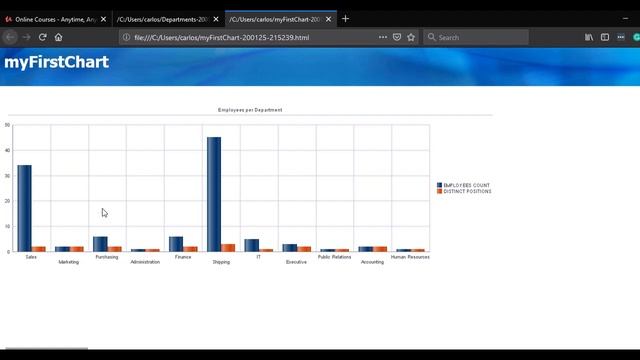Click the Executive axis label
The width and height of the screenshot is (640, 360).
pyautogui.click(x=296, y=262)
